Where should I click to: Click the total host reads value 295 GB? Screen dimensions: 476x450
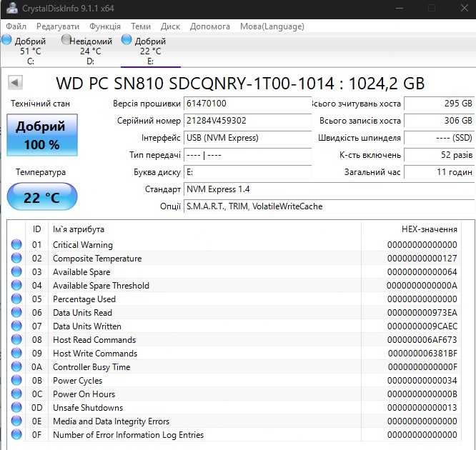coord(440,104)
